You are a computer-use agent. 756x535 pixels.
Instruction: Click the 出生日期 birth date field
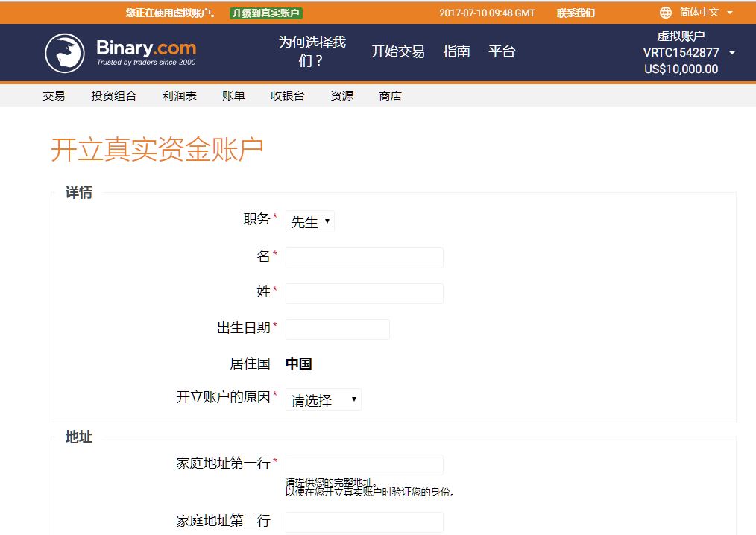coord(337,329)
